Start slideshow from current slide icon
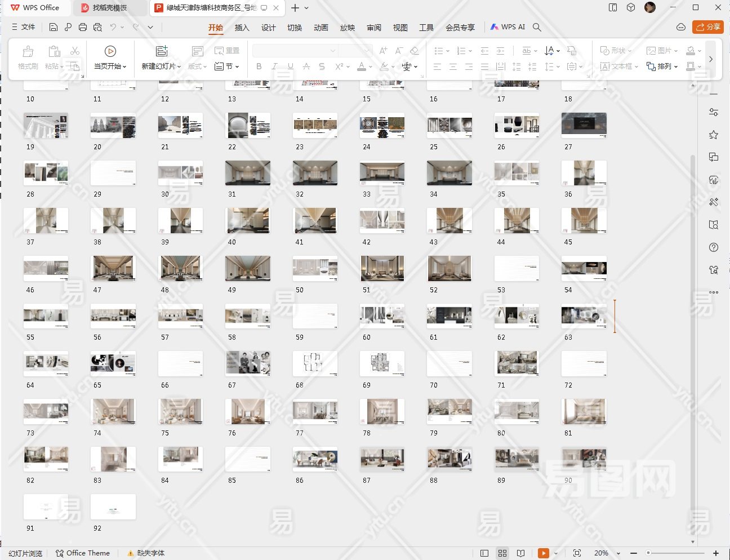This screenshot has width=730, height=560. (x=110, y=51)
